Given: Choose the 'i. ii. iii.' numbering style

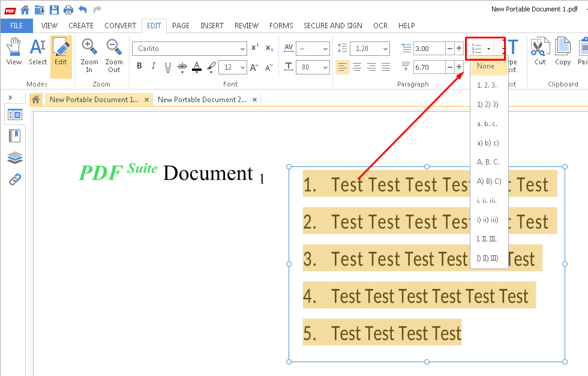Looking at the screenshot, I should 489,201.
